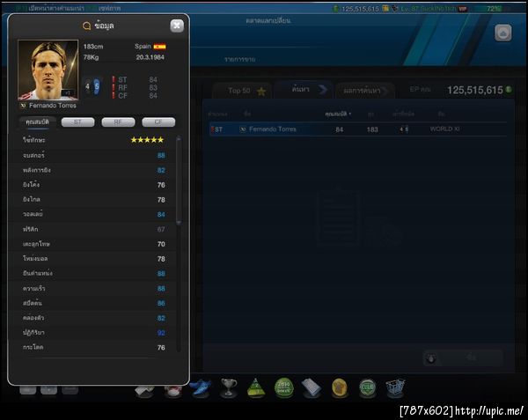Click the รายการขาย heading text
Image resolution: width=528 pixels, height=420 pixels.
[x=239, y=60]
